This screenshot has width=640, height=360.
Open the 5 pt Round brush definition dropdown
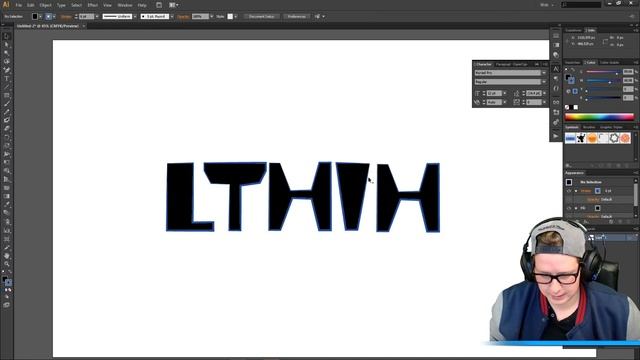pos(172,17)
